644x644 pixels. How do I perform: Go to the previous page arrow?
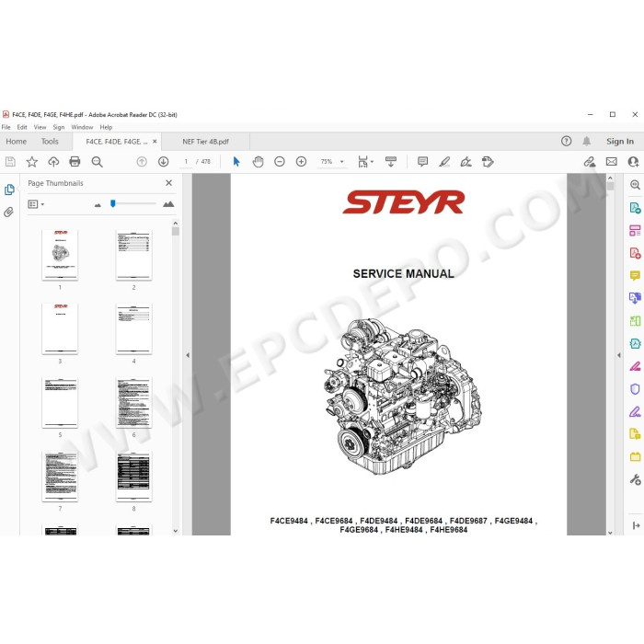click(x=142, y=162)
